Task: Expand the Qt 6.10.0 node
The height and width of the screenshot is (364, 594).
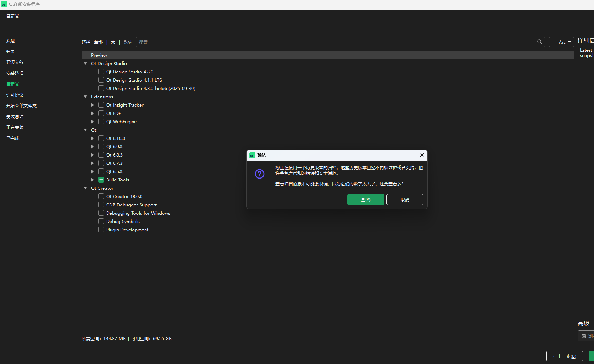Action: pyautogui.click(x=93, y=138)
